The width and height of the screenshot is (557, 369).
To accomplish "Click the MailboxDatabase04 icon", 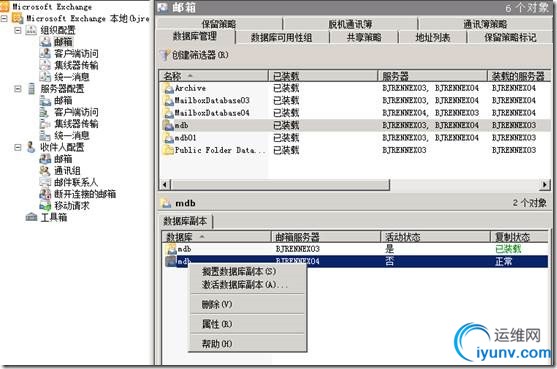I will [x=168, y=113].
